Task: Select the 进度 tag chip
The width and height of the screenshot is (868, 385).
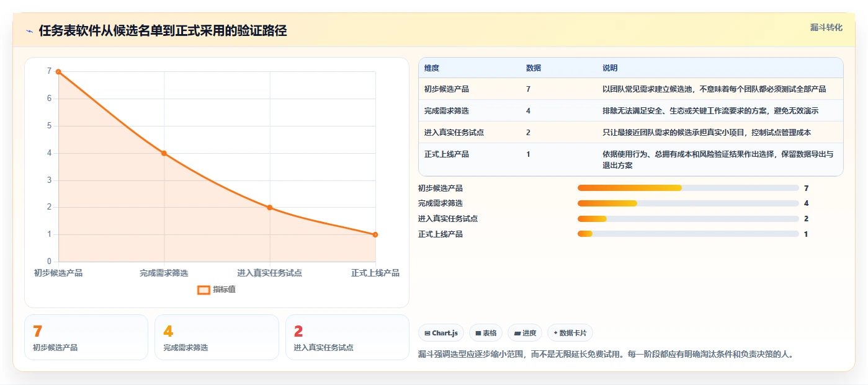Action: (525, 333)
